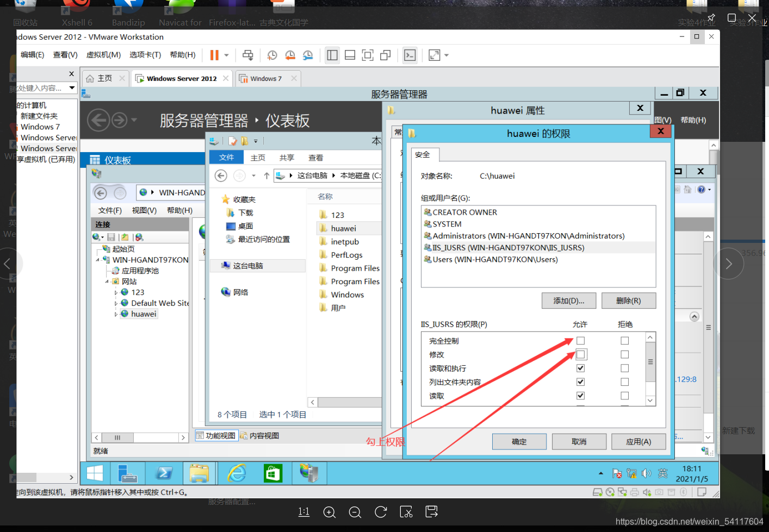Collapse the 网站 node in IIS tree
Image resolution: width=769 pixels, height=532 pixels.
pos(107,281)
